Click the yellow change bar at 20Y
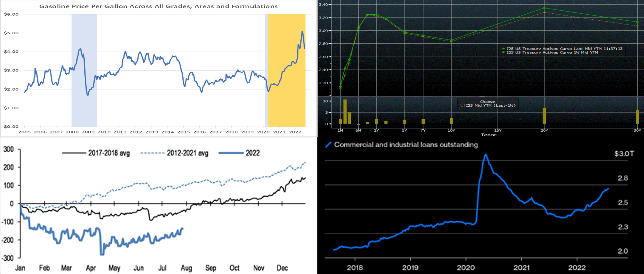Image resolution: width=644 pixels, height=274 pixels. pos(544,116)
